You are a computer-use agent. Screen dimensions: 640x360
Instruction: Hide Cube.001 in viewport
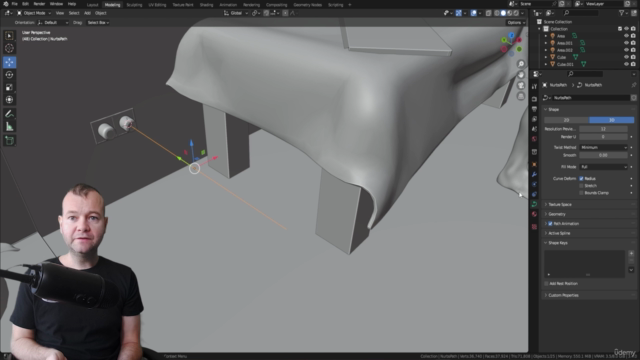(x=626, y=64)
